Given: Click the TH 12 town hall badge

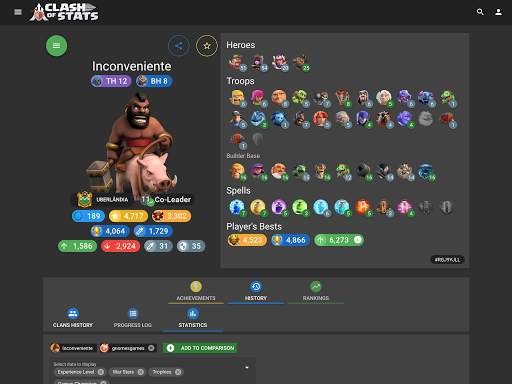Looking at the screenshot, I should (111, 81).
